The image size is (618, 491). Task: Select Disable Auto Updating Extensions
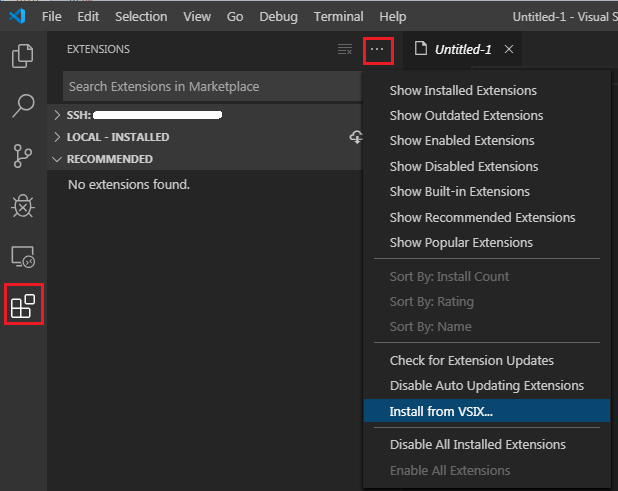point(486,386)
